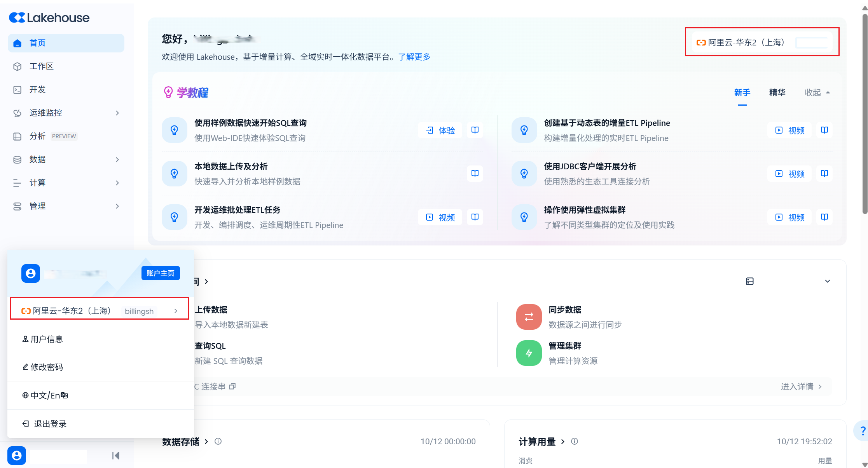The image size is (868, 468).
Task: Open docs icon for 使用JDBC客户端开展分析
Action: coord(824,174)
